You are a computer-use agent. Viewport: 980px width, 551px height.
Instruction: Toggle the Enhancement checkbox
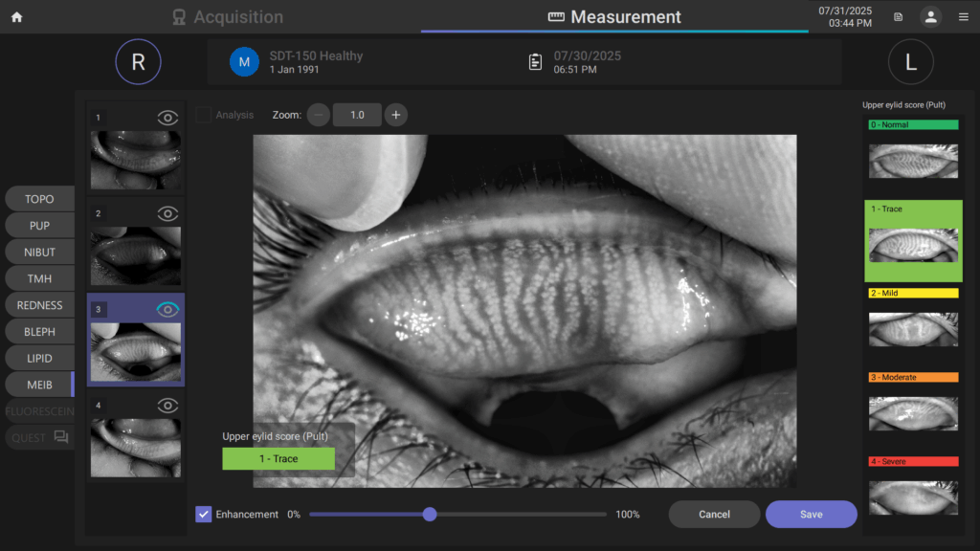pos(204,514)
